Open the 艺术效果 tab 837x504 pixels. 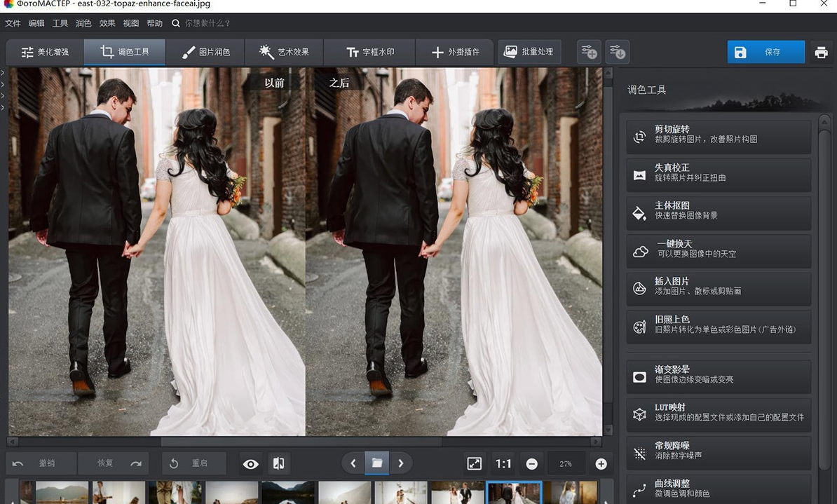pos(284,53)
